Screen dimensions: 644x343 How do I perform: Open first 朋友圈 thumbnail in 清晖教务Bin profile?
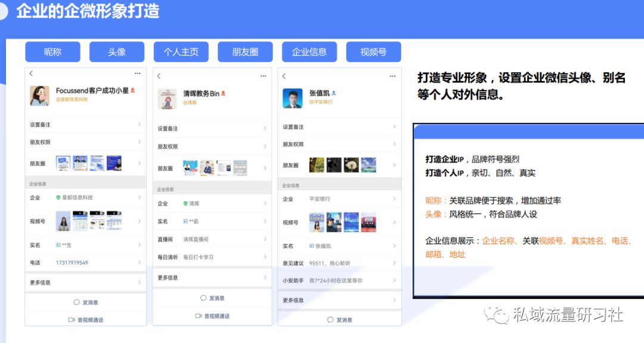pyautogui.click(x=190, y=168)
